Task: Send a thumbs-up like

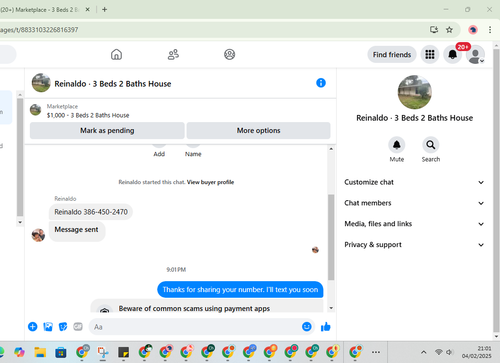Action: [x=326, y=327]
